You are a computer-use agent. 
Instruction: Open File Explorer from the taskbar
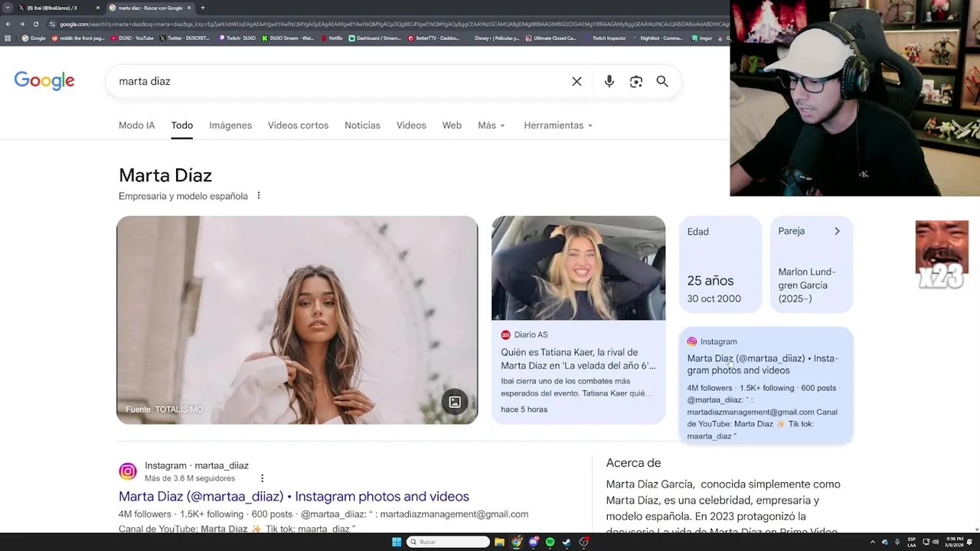[x=500, y=542]
